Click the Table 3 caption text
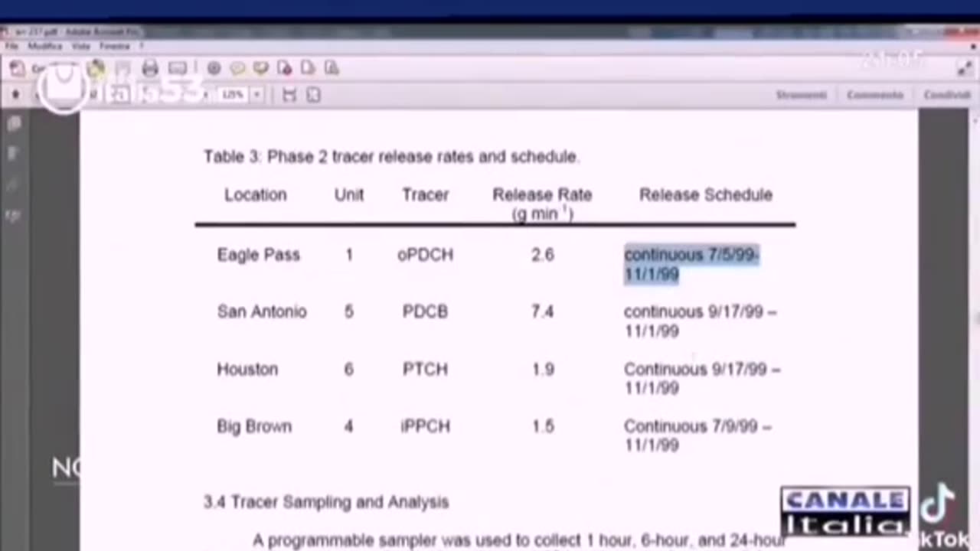The image size is (980, 551). click(391, 157)
